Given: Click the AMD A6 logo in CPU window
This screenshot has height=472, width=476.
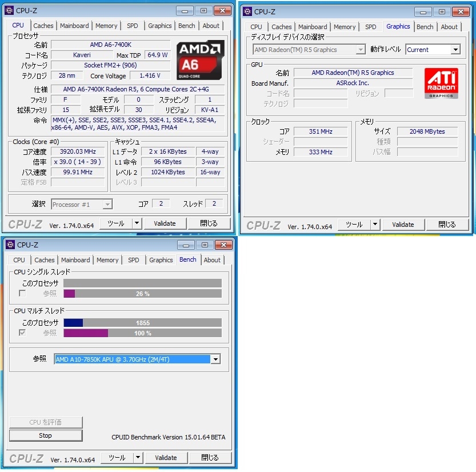Looking at the screenshot, I should (201, 60).
